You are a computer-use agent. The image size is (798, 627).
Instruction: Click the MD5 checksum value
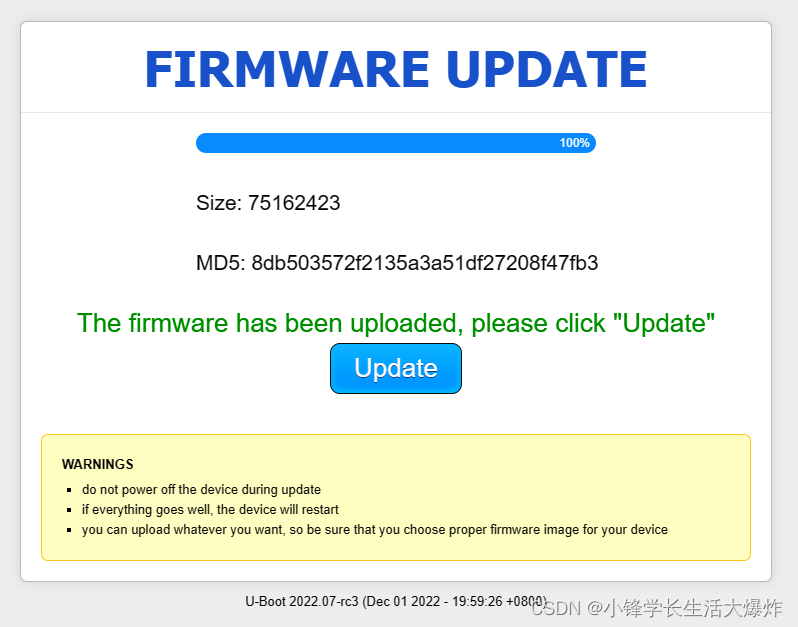point(424,263)
